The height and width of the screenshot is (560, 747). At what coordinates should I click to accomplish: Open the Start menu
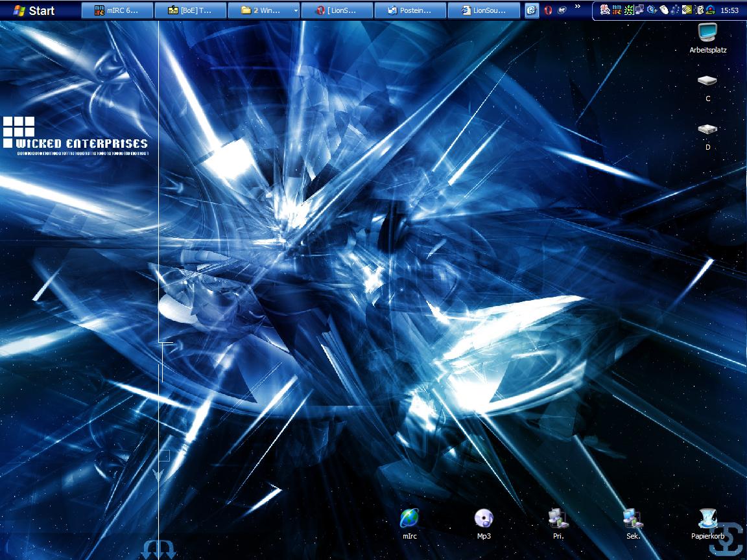pos(34,10)
